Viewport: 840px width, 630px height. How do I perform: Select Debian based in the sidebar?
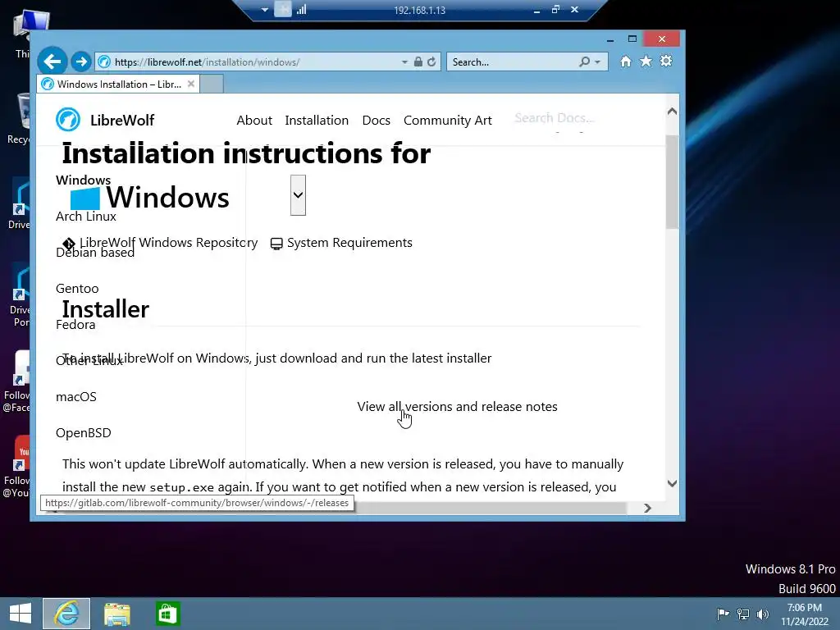(x=95, y=253)
